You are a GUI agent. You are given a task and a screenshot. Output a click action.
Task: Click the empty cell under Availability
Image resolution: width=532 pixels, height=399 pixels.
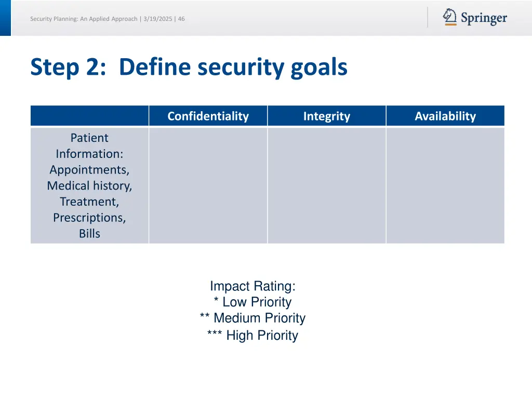(x=445, y=185)
